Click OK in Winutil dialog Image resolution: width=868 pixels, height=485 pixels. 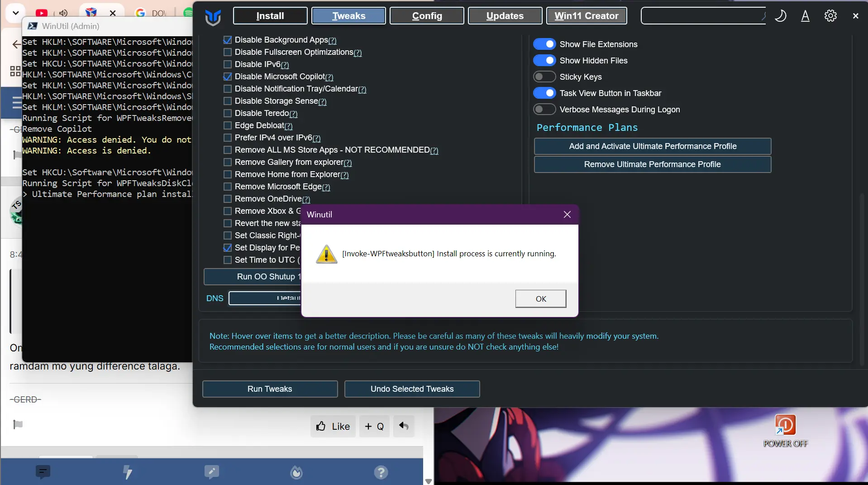point(541,299)
